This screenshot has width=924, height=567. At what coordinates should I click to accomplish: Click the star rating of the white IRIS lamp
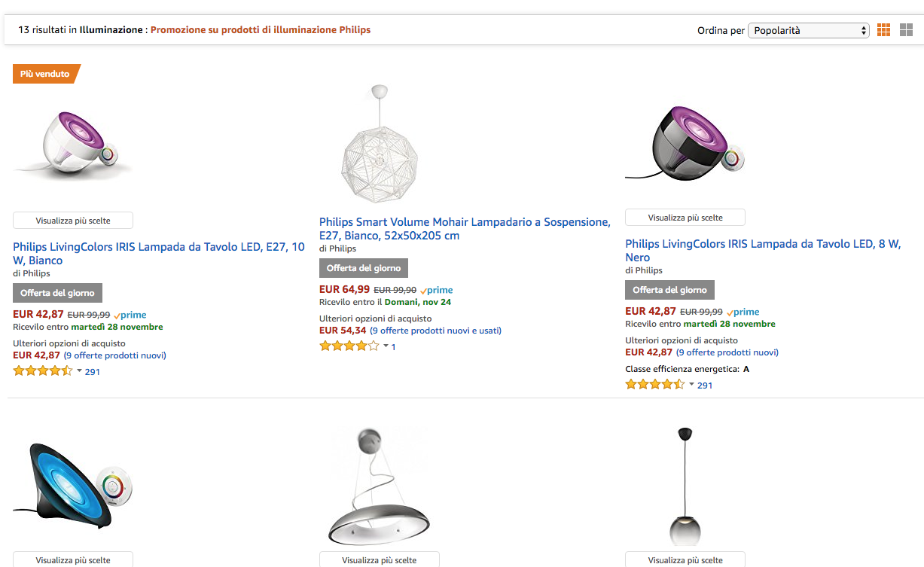(42, 370)
